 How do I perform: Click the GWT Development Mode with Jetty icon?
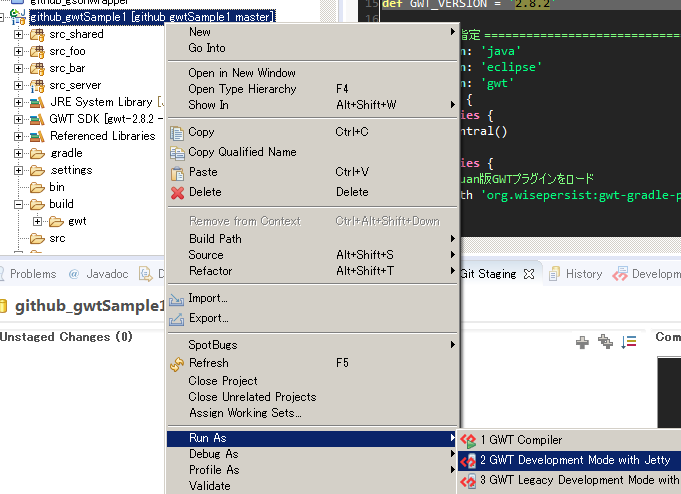(x=468, y=461)
